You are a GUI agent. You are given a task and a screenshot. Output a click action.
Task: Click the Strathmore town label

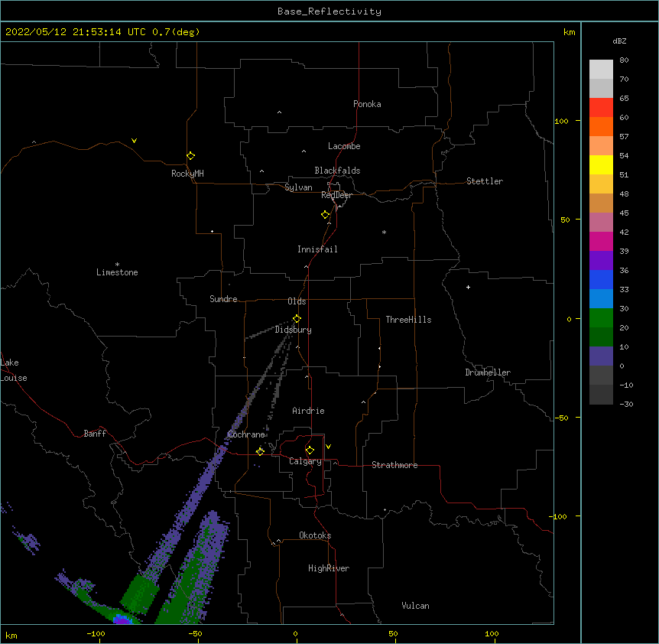click(394, 465)
